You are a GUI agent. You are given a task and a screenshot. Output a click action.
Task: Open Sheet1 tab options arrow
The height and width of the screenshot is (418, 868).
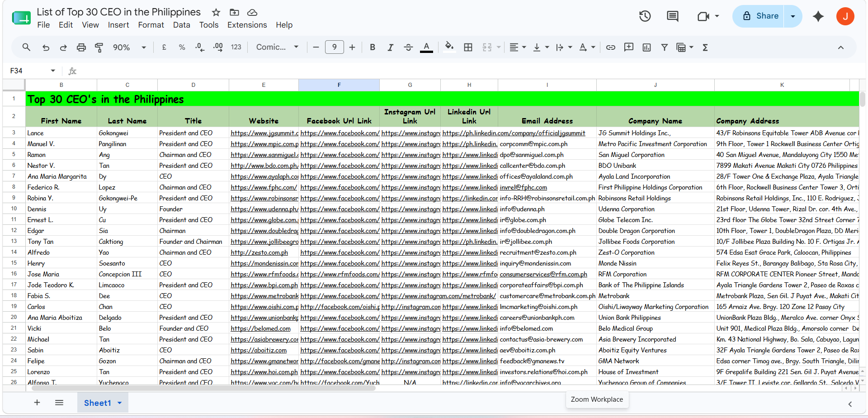click(x=120, y=403)
